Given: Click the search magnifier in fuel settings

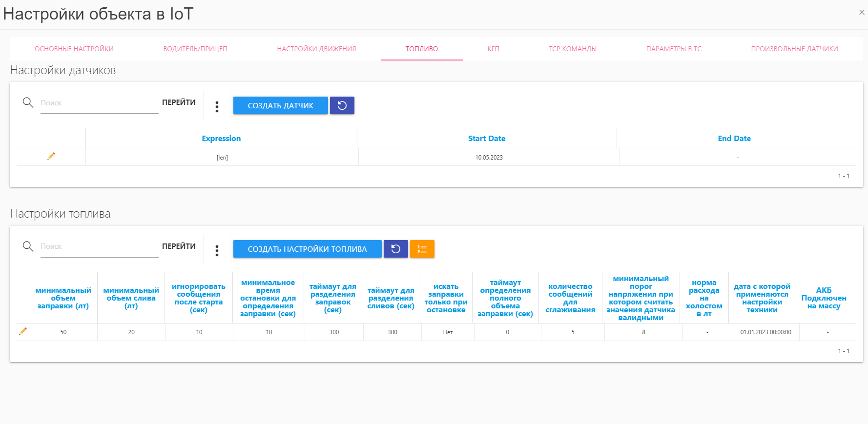Looking at the screenshot, I should 28,246.
